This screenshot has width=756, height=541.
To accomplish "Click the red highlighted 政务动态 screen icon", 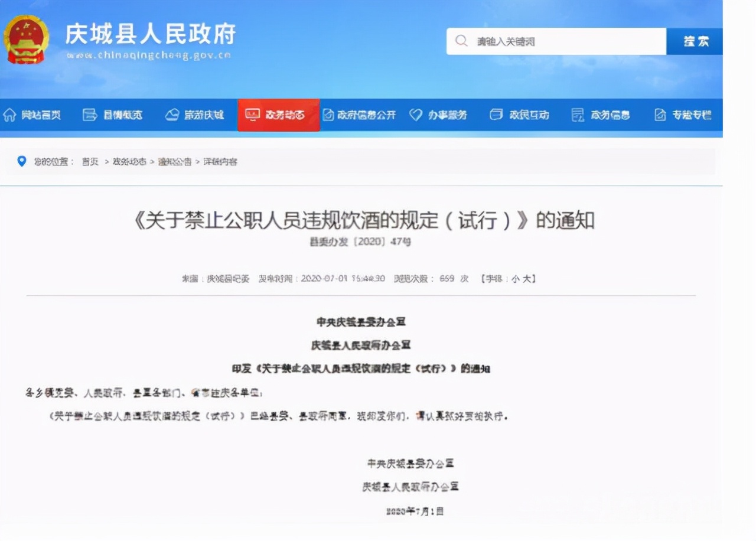I will [x=253, y=115].
